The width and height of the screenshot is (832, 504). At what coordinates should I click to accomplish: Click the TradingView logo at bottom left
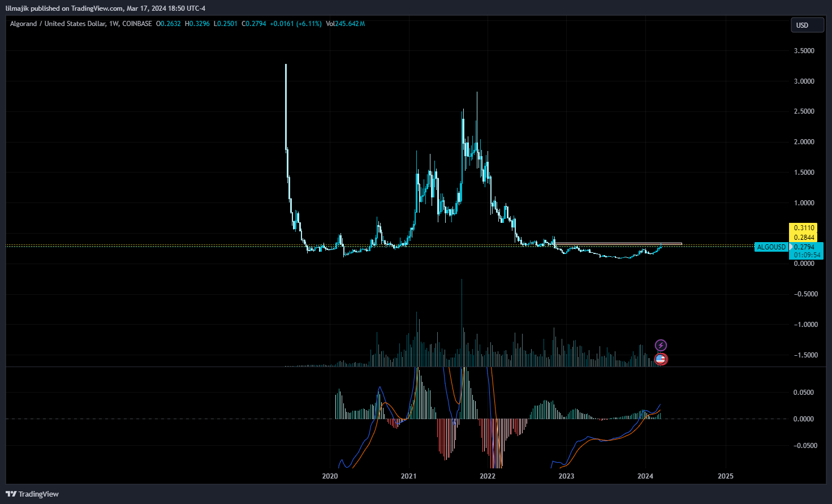tap(32, 494)
